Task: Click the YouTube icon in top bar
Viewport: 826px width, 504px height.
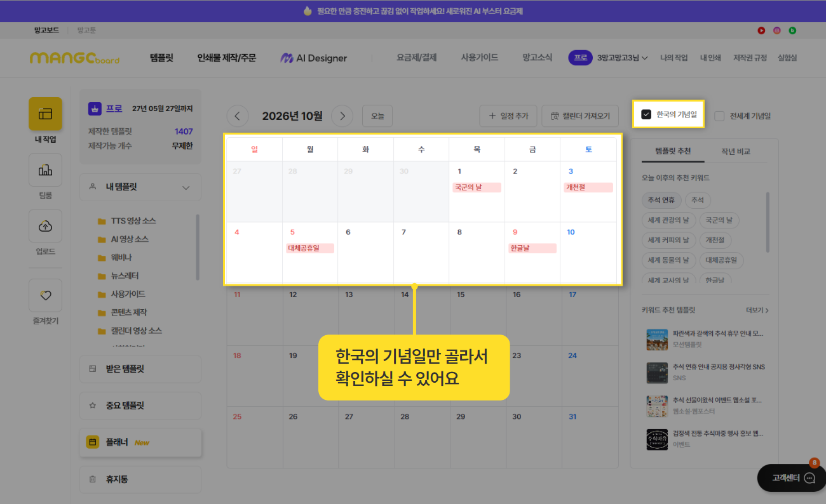Action: tap(761, 30)
